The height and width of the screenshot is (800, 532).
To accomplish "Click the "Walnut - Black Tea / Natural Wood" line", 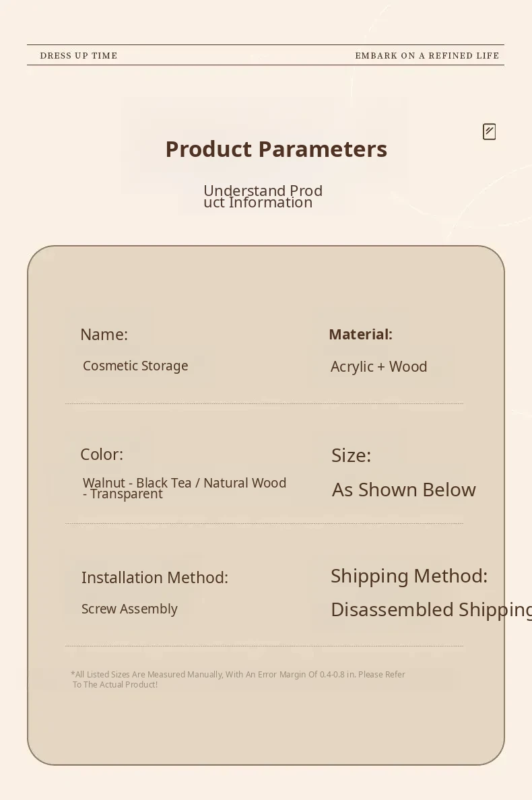I will click(185, 483).
